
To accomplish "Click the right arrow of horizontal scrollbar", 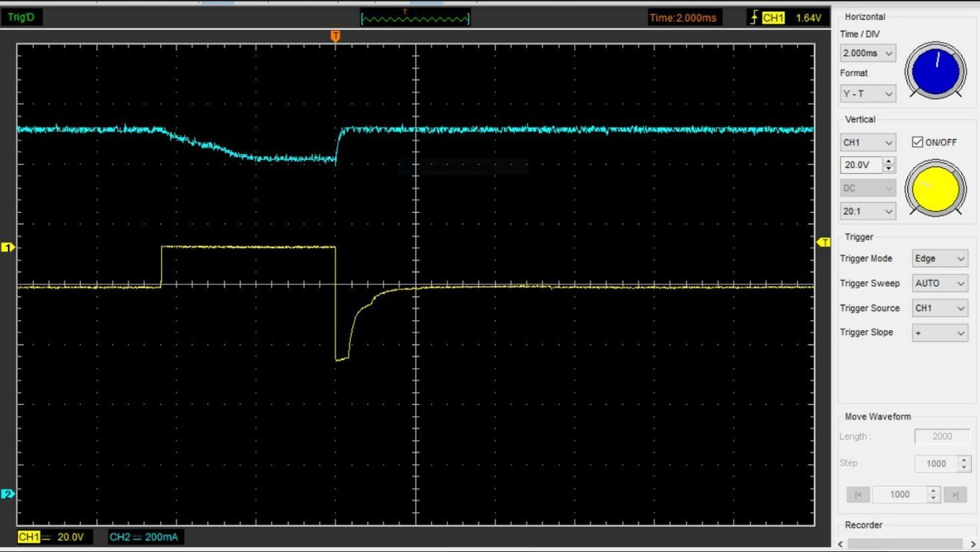I will (x=973, y=544).
